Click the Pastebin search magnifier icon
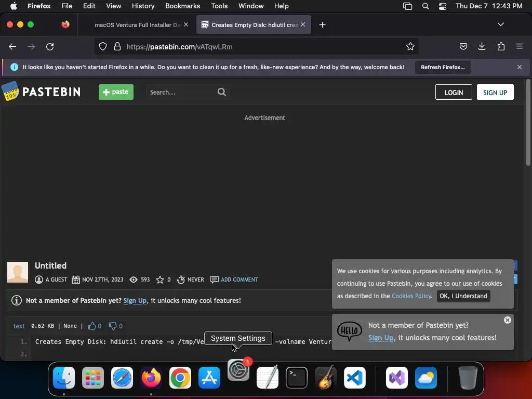532x399 pixels. coord(221,92)
